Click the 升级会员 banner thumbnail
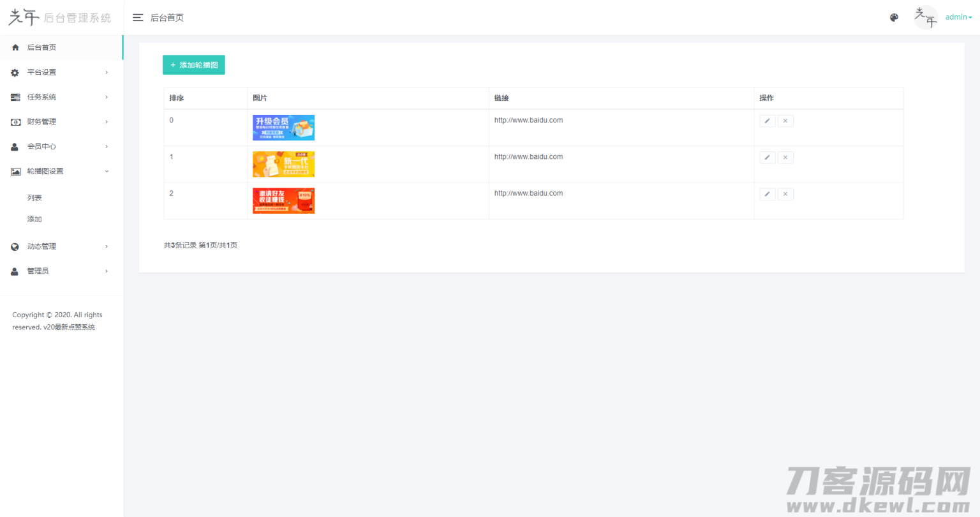Viewport: 980px width, 517px height. click(x=283, y=128)
